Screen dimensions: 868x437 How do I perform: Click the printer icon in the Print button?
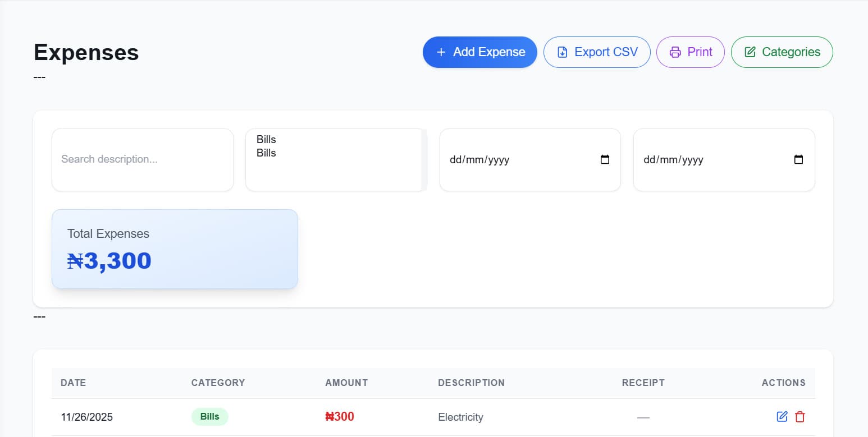coord(674,52)
